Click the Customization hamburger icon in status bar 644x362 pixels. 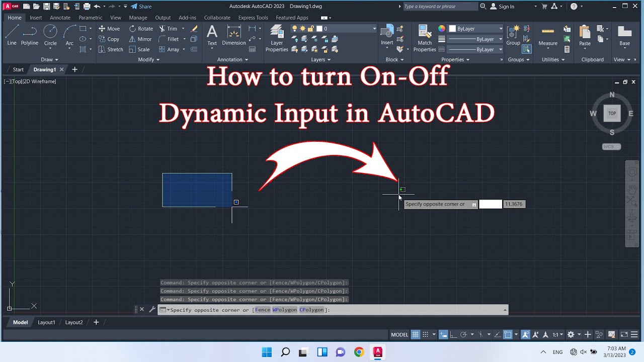tap(634, 334)
